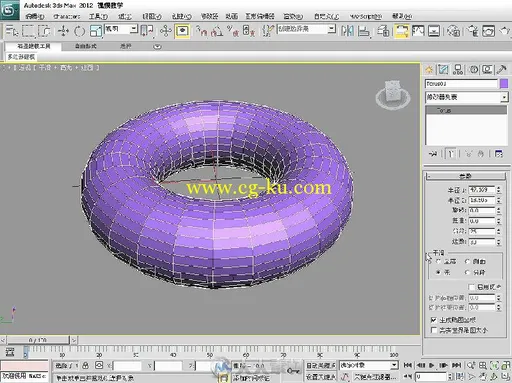Open the named selection sets dropdown
The image size is (512, 383).
[x=331, y=29]
